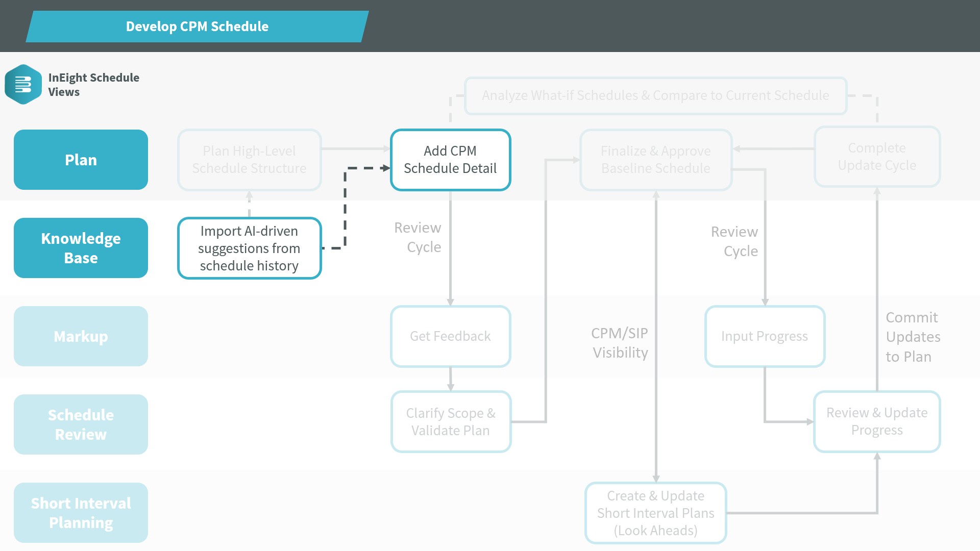Click the Complete Update Cycle box

click(876, 157)
